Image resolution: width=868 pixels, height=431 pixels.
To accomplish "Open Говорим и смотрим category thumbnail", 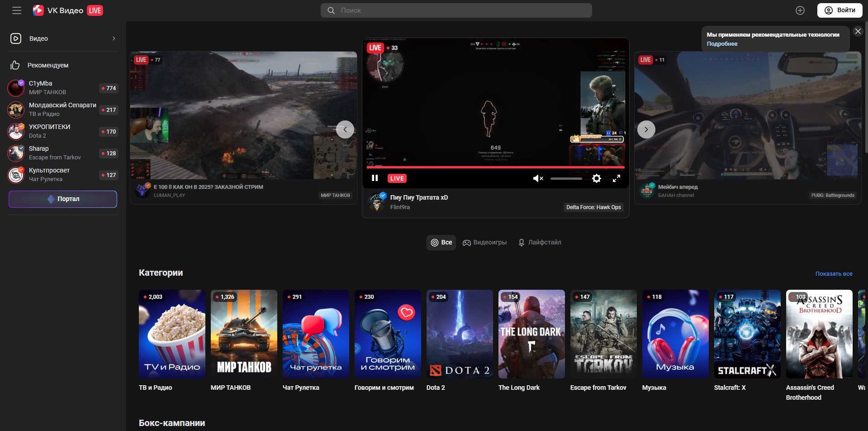I will point(388,334).
